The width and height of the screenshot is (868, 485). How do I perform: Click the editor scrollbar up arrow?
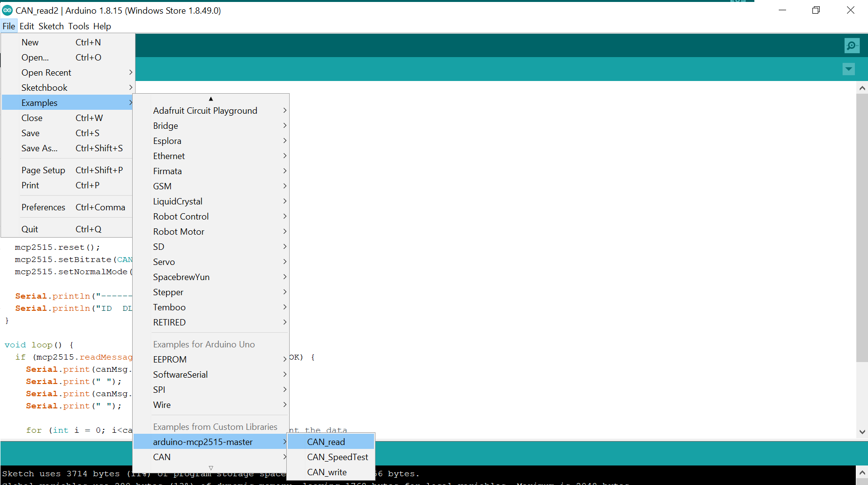pos(862,88)
